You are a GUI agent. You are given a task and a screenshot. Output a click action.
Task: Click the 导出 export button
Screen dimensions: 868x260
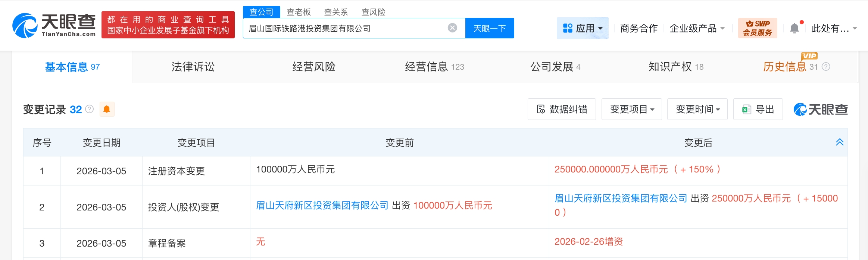(758, 109)
